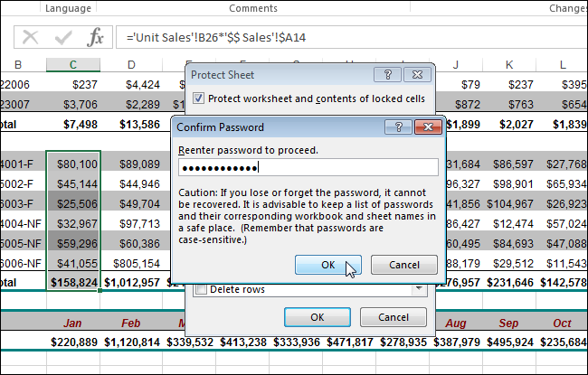Select column C header
The image size is (588, 375).
pyautogui.click(x=73, y=65)
